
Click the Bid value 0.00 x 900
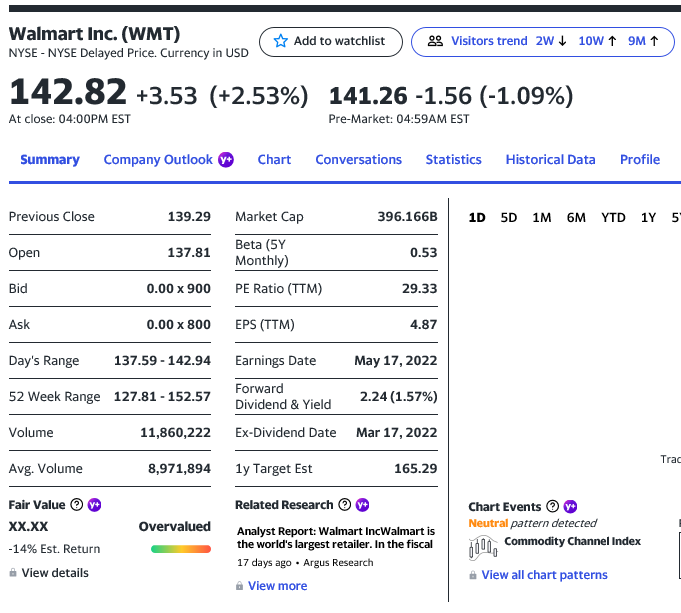click(x=179, y=289)
